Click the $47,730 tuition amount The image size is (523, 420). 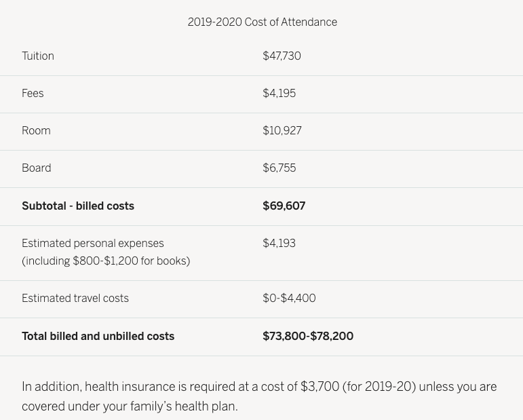pos(282,56)
